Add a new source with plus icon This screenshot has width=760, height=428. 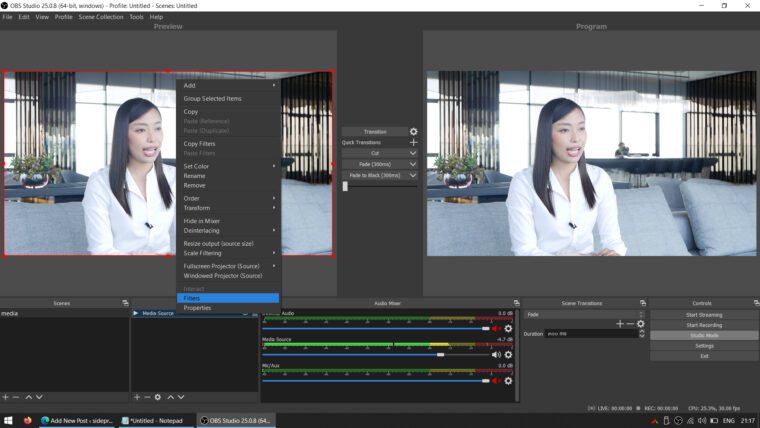click(x=137, y=397)
